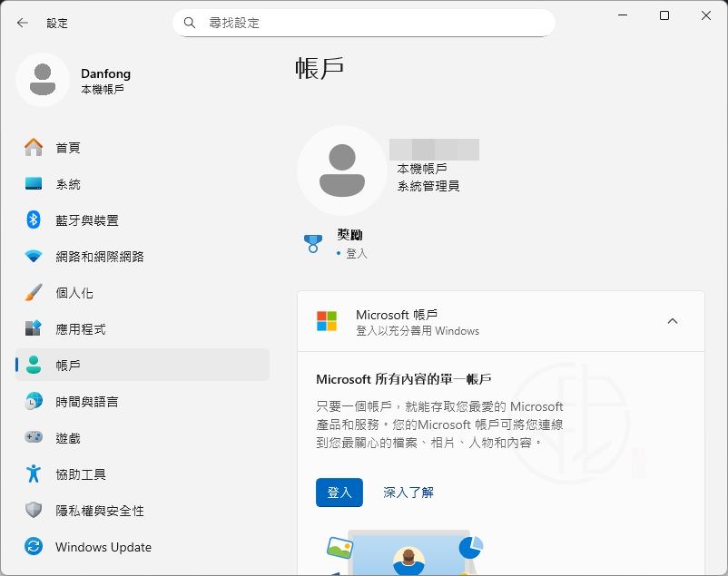
Task: Click the 系統 monitor icon
Action: tap(34, 184)
